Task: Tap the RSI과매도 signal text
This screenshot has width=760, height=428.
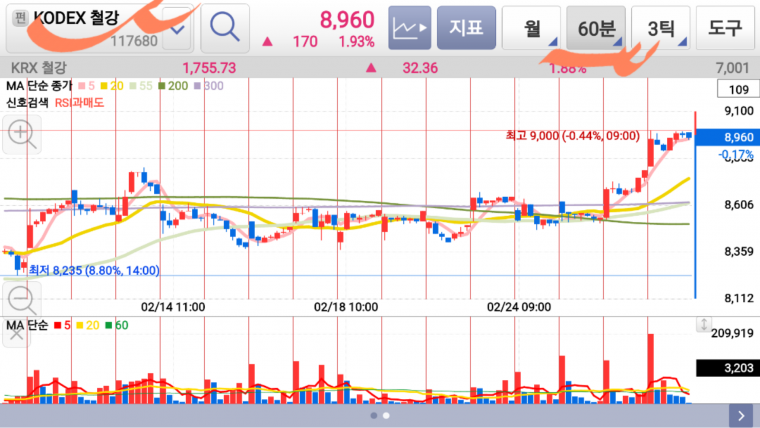Action: tap(79, 102)
